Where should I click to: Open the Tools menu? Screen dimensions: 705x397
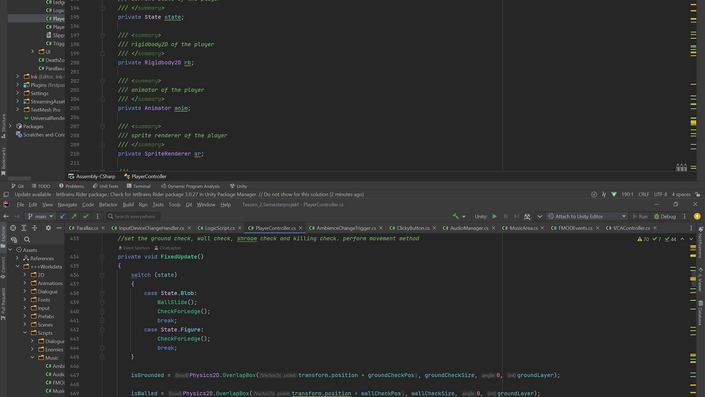pyautogui.click(x=174, y=205)
